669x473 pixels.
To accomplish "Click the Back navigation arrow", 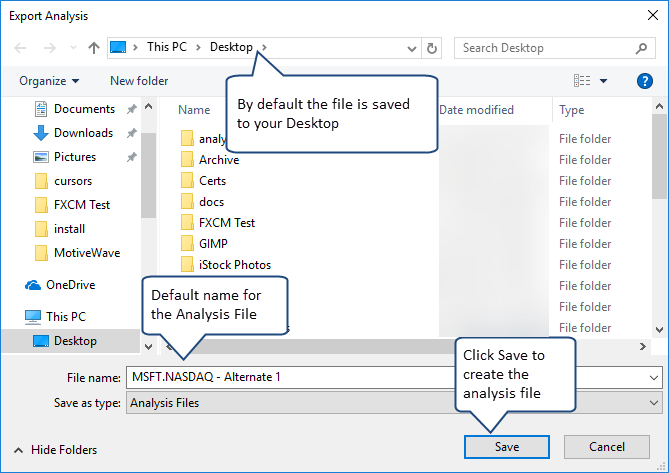I will pos(21,48).
